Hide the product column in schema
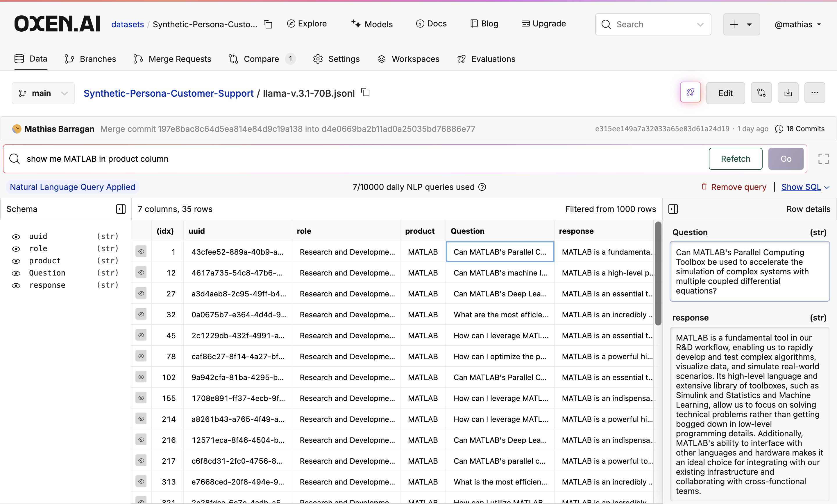 pos(16,261)
